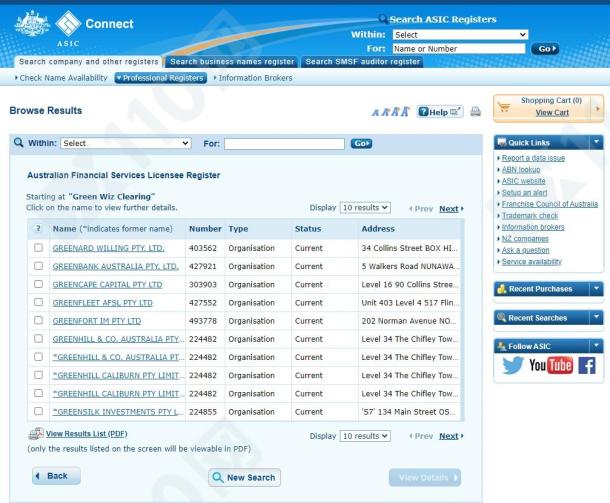Click the magnifier icon beside Within
The width and height of the screenshot is (610, 503).
pyautogui.click(x=18, y=143)
